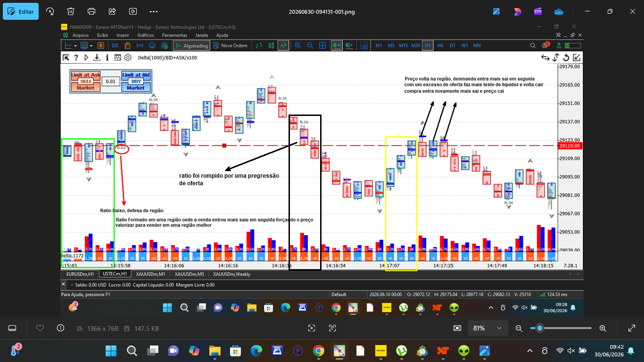The height and width of the screenshot is (362, 644).
Task: Take chart screenshot with camera icon
Action: (x=364, y=46)
